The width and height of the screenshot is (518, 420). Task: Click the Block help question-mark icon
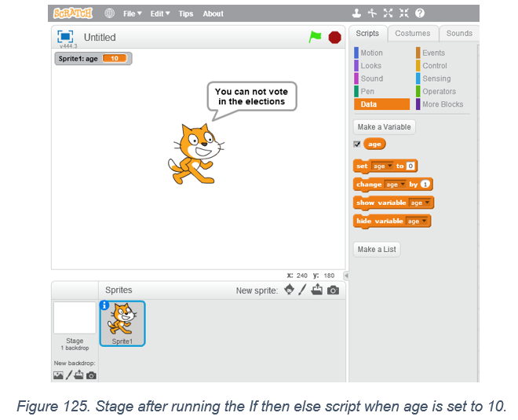420,13
